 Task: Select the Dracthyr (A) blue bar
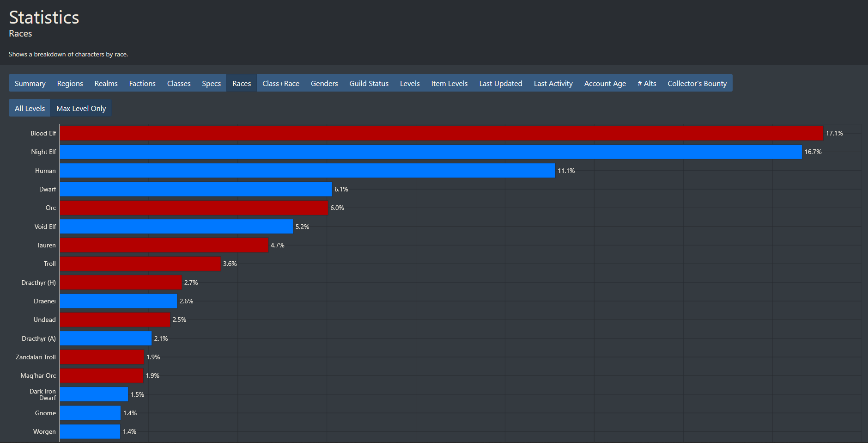click(x=106, y=338)
